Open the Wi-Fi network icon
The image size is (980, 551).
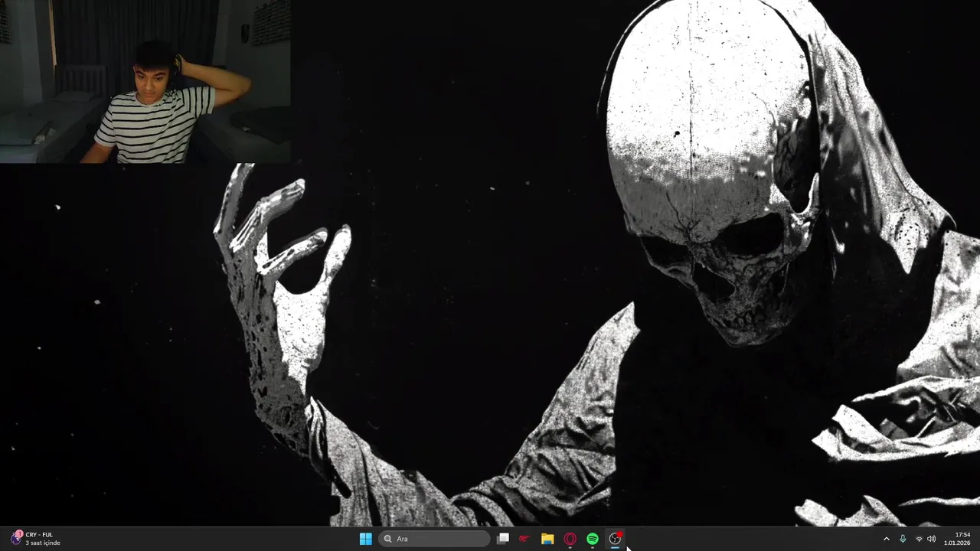(x=919, y=539)
